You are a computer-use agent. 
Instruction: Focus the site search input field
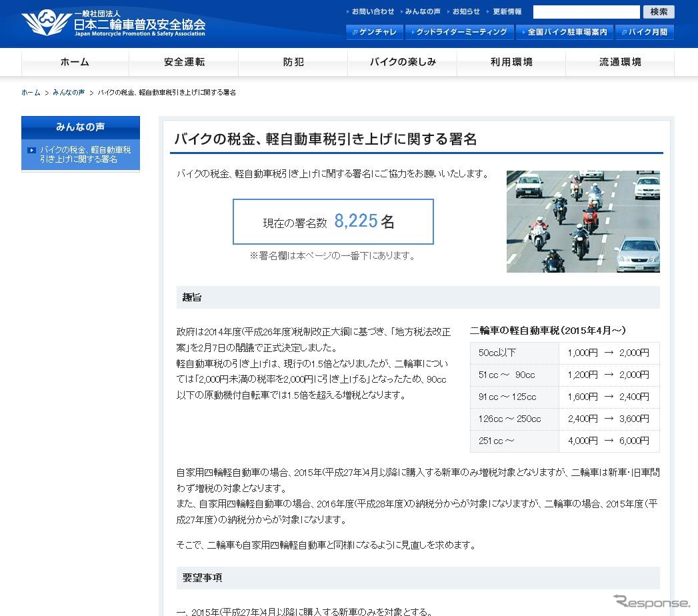[586, 12]
